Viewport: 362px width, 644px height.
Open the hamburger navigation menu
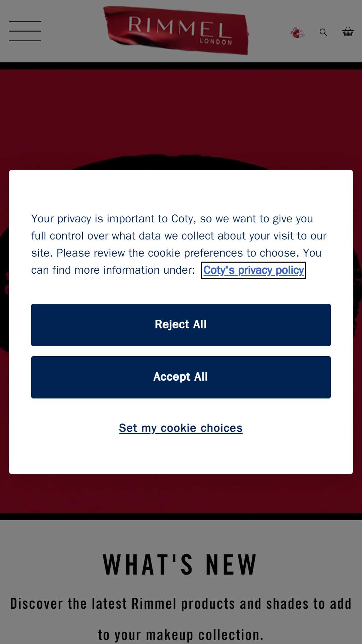click(25, 31)
